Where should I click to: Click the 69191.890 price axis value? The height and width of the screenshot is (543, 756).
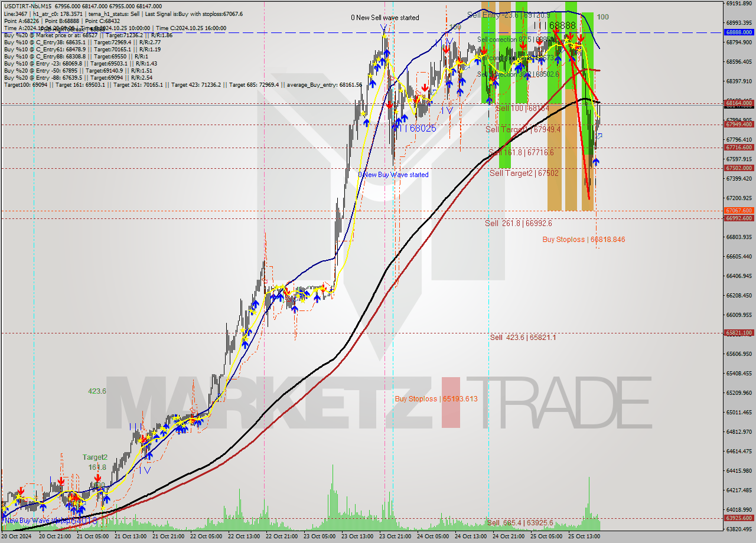click(x=739, y=4)
